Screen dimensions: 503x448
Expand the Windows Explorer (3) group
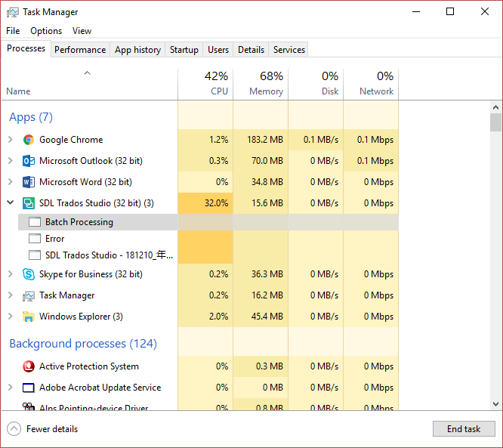click(x=11, y=316)
